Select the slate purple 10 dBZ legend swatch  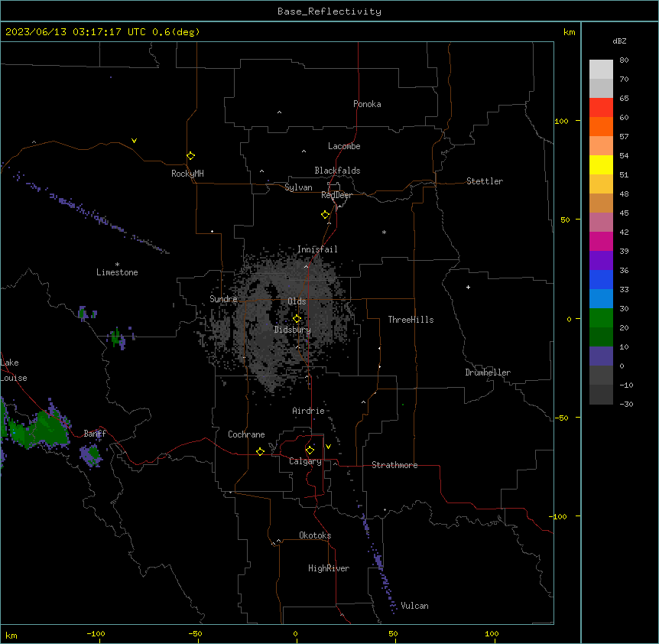point(601,356)
